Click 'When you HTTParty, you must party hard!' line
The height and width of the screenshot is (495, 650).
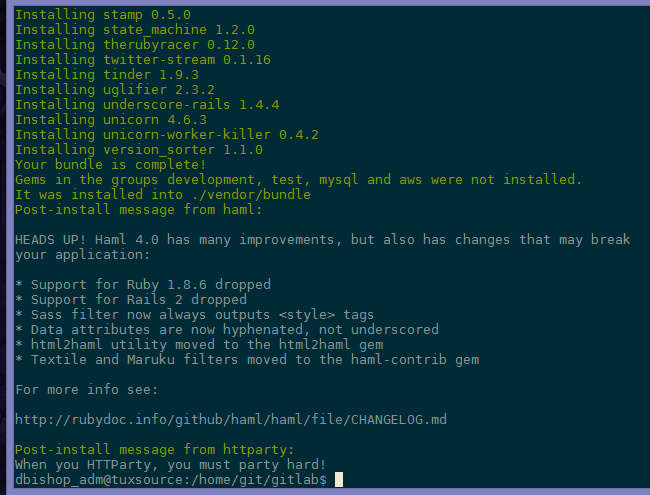point(171,465)
